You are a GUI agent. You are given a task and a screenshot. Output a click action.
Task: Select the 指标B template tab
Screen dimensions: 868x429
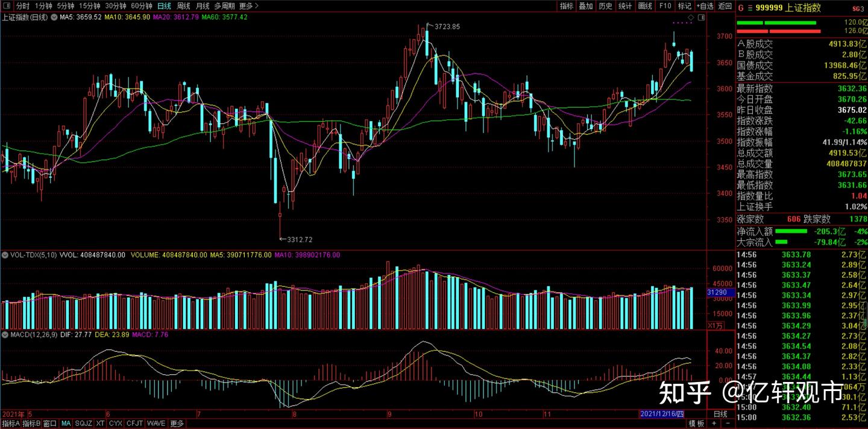[31, 424]
